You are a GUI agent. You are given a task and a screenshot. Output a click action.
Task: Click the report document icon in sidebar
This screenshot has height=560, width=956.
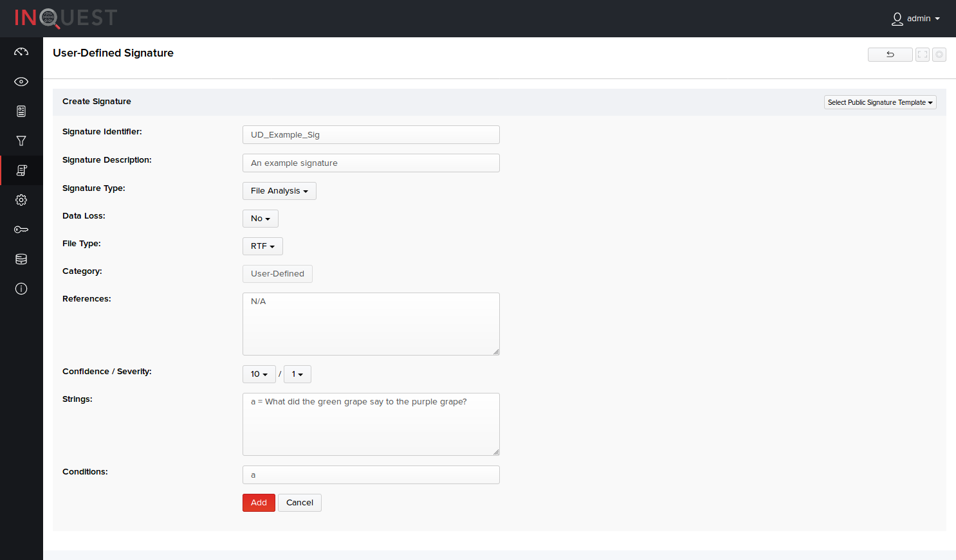click(x=21, y=111)
